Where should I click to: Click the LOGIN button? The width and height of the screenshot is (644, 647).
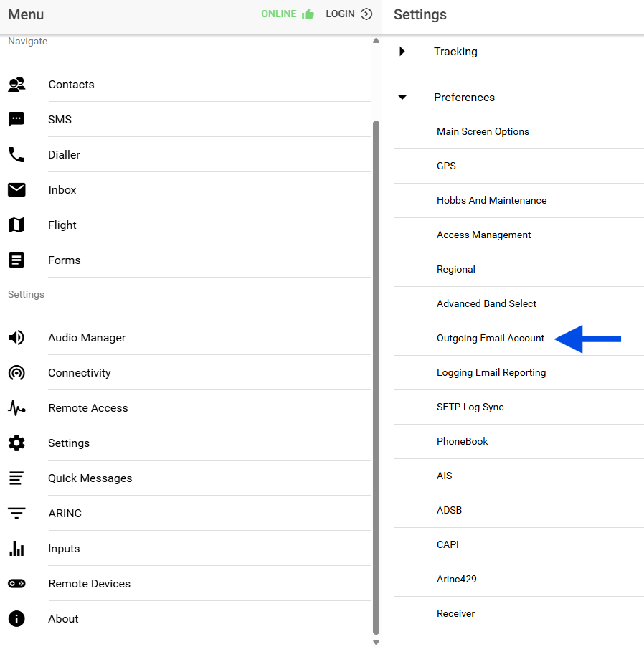pos(349,14)
